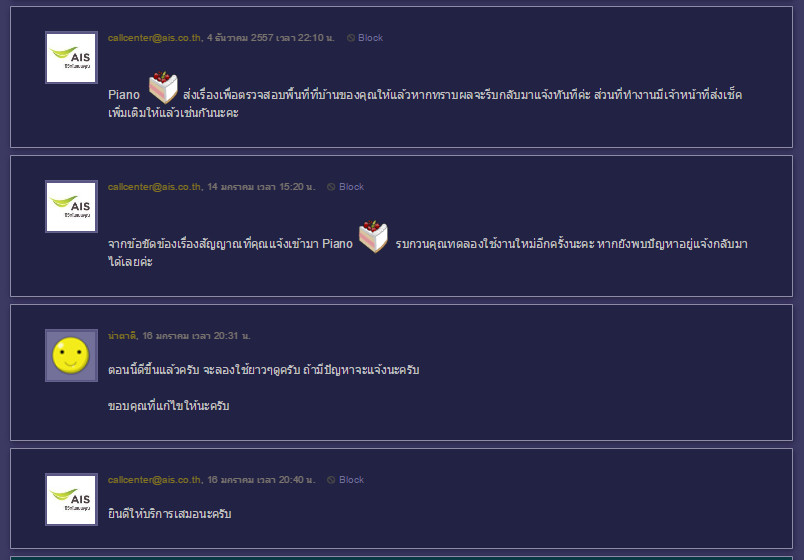Open AIS avatar on the 20:40 comment
This screenshot has width=804, height=560.
point(71,499)
